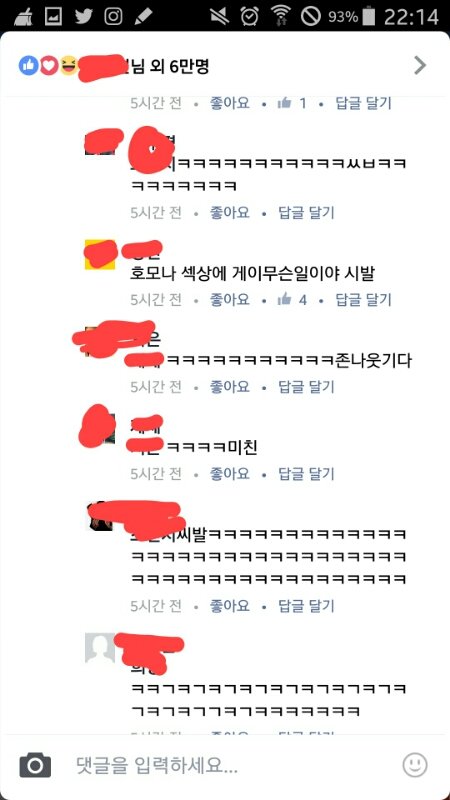450x800 pixels.
Task: Tap the red heart reaction icon
Action: point(48,65)
